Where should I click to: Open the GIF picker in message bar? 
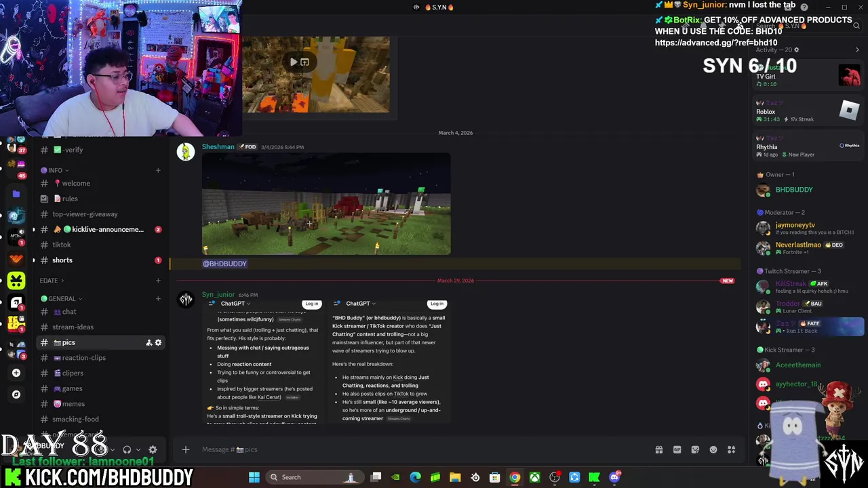[x=677, y=449]
